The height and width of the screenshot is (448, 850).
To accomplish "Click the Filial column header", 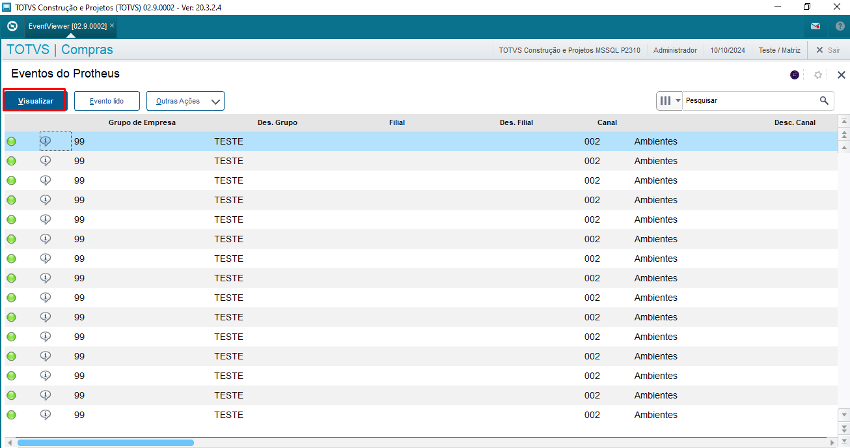I will pyautogui.click(x=397, y=123).
